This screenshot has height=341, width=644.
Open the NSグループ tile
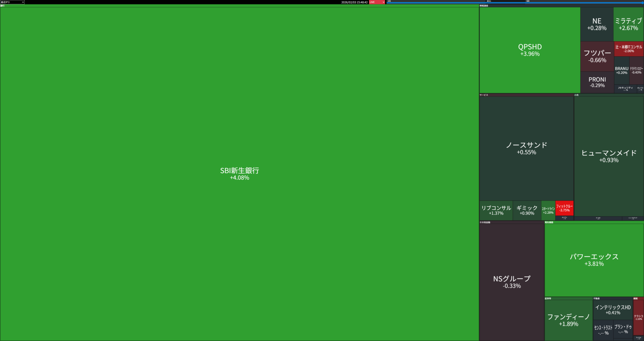coord(512,282)
